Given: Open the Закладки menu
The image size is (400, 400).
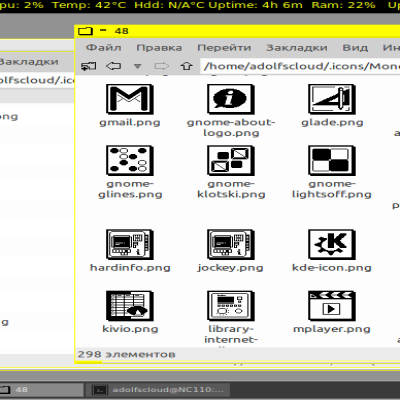Looking at the screenshot, I should (x=297, y=48).
